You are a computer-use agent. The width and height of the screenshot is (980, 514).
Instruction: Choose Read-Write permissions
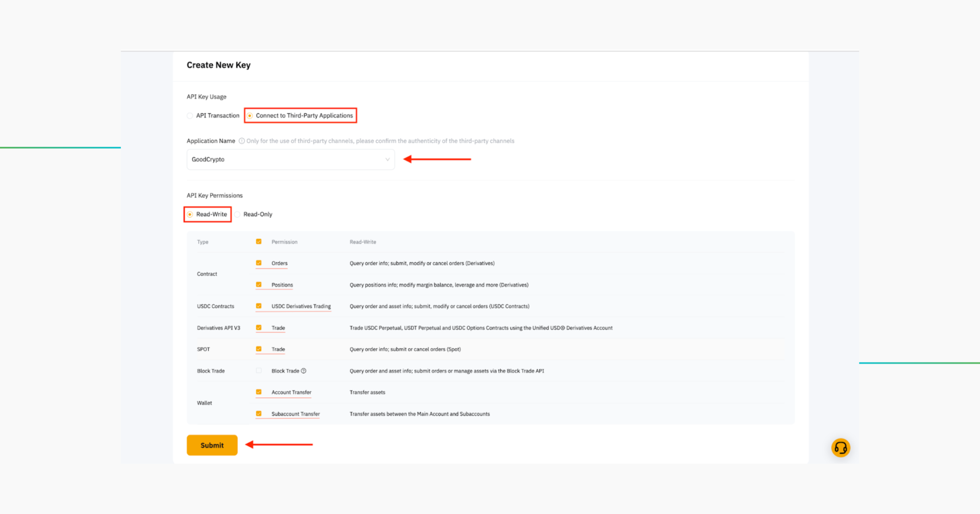click(190, 214)
